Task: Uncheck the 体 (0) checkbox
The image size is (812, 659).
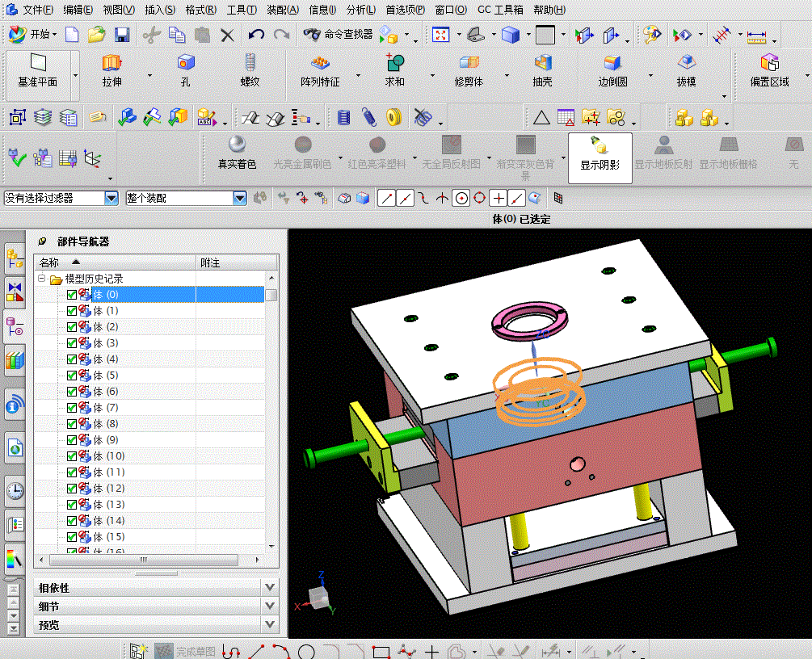Action: click(x=72, y=295)
